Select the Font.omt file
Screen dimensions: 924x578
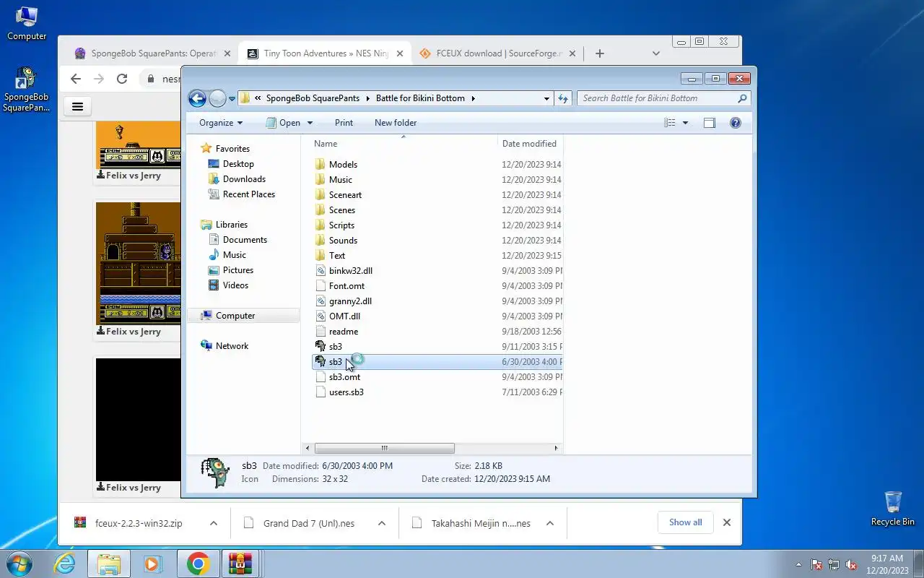coord(346,286)
